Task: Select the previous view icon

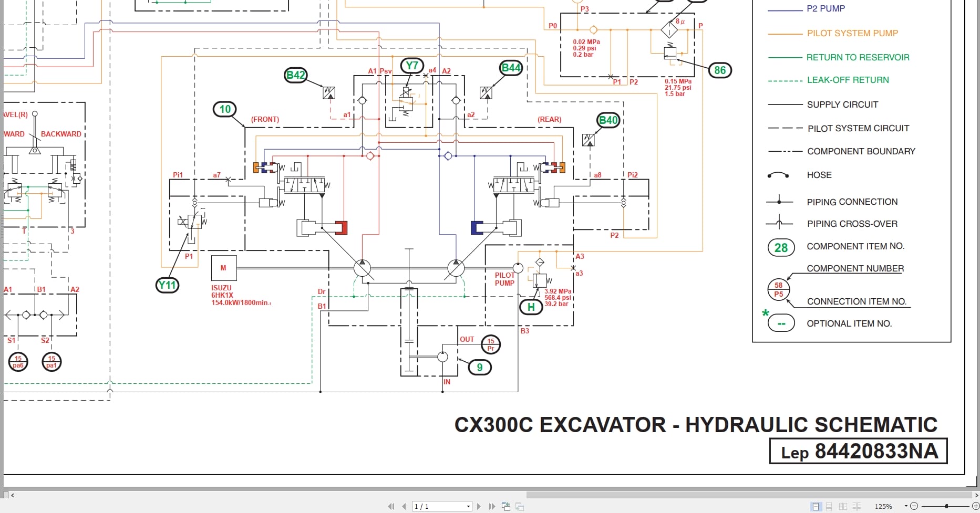Action: pyautogui.click(x=506, y=506)
